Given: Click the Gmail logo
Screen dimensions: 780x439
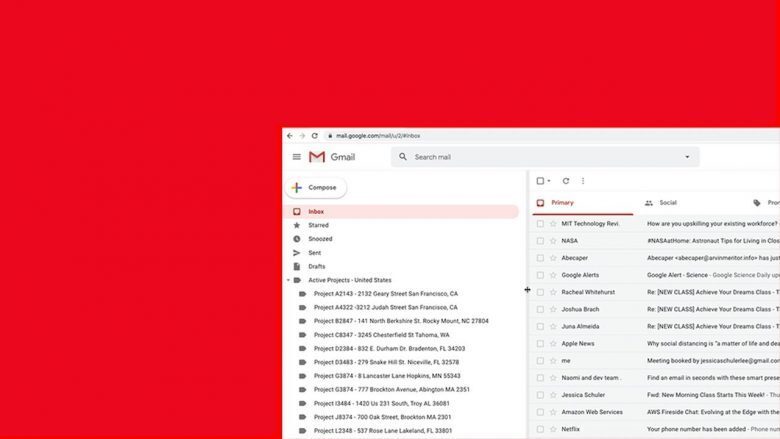Looking at the screenshot, I should point(332,157).
